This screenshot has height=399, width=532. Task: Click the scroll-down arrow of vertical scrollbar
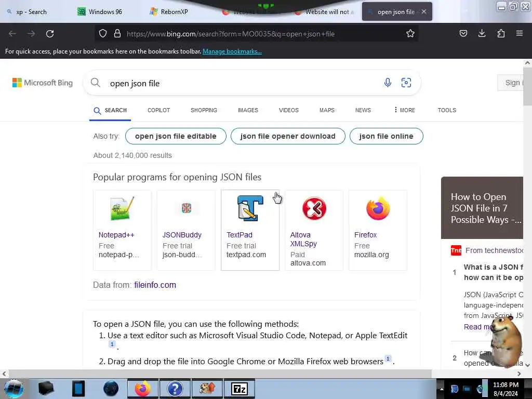pyautogui.click(x=527, y=365)
